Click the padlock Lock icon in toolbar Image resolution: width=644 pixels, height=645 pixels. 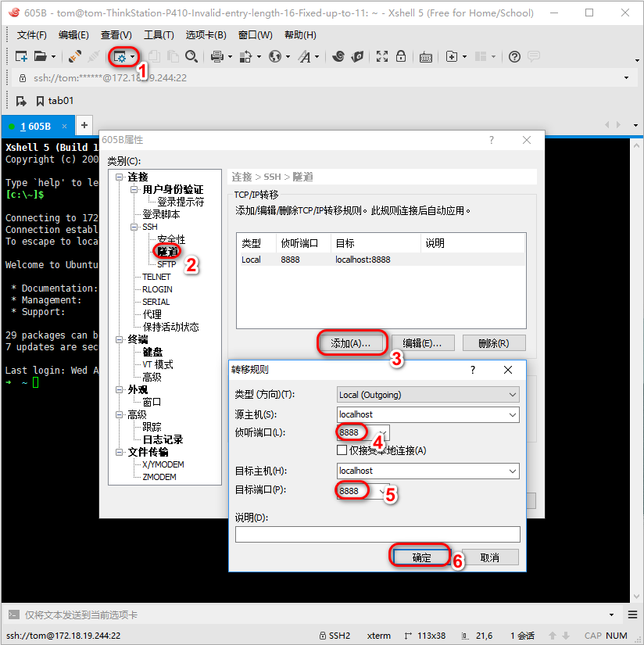point(401,56)
